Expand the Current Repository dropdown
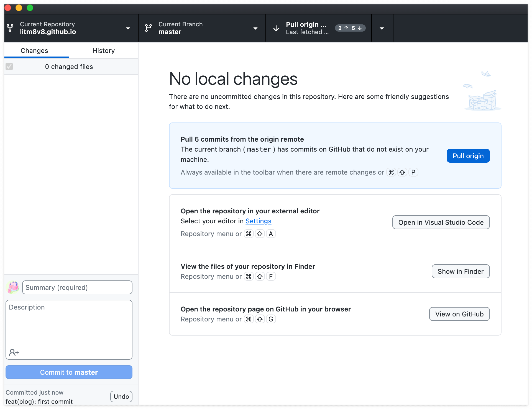Image resolution: width=532 pixels, height=409 pixels. pos(128,28)
